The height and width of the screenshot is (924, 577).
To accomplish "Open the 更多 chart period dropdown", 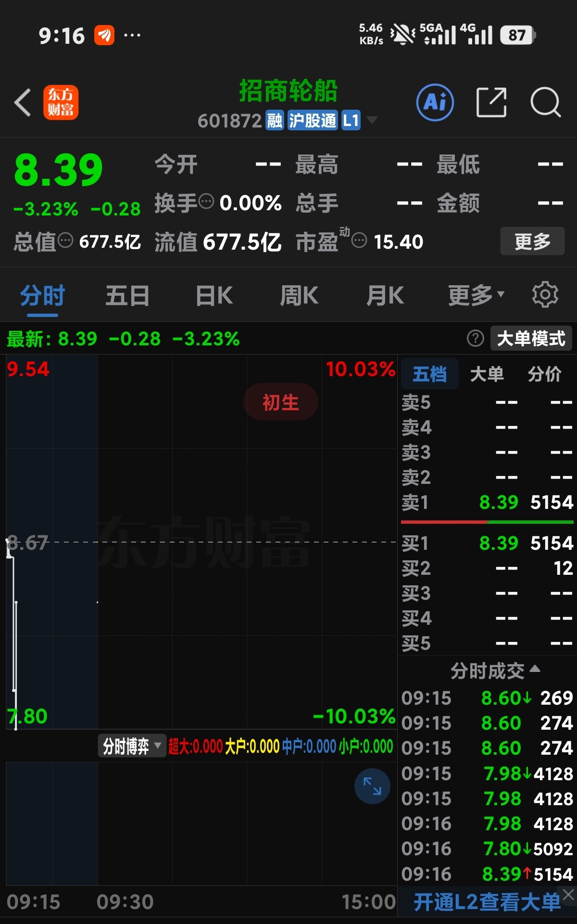I will pos(477,295).
